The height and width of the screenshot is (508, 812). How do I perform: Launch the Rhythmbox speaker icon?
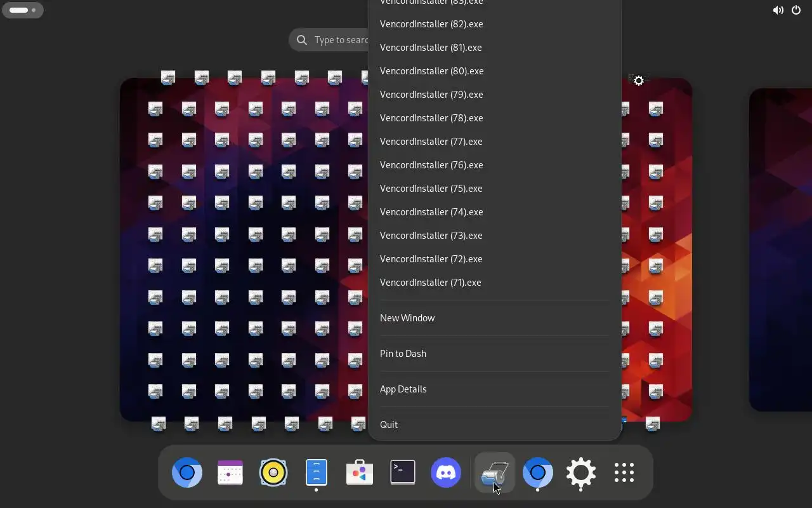point(273,472)
